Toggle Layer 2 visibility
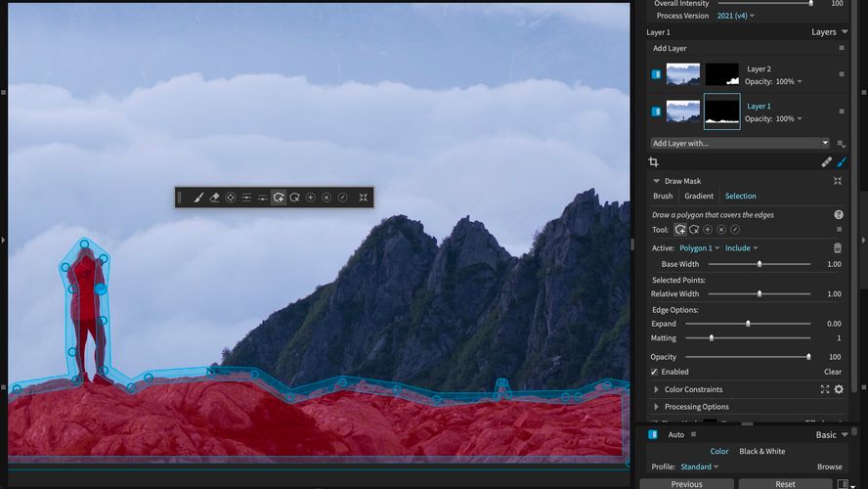This screenshot has height=489, width=868. tap(656, 74)
